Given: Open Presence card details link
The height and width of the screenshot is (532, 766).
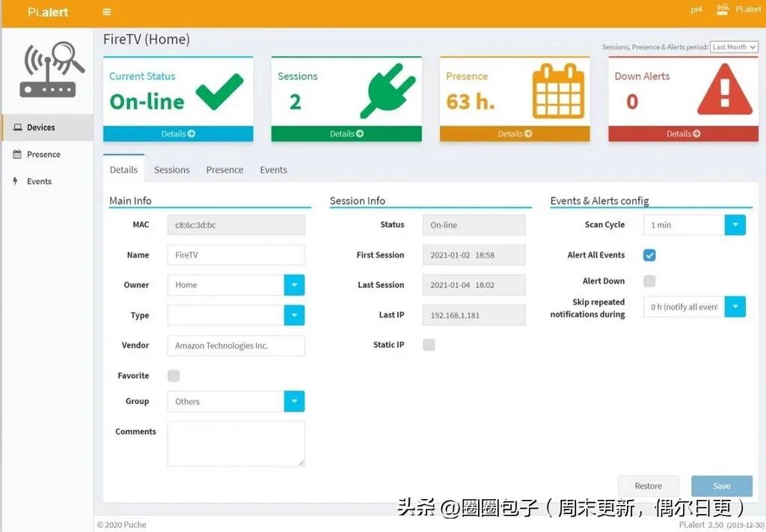Looking at the screenshot, I should 515,134.
